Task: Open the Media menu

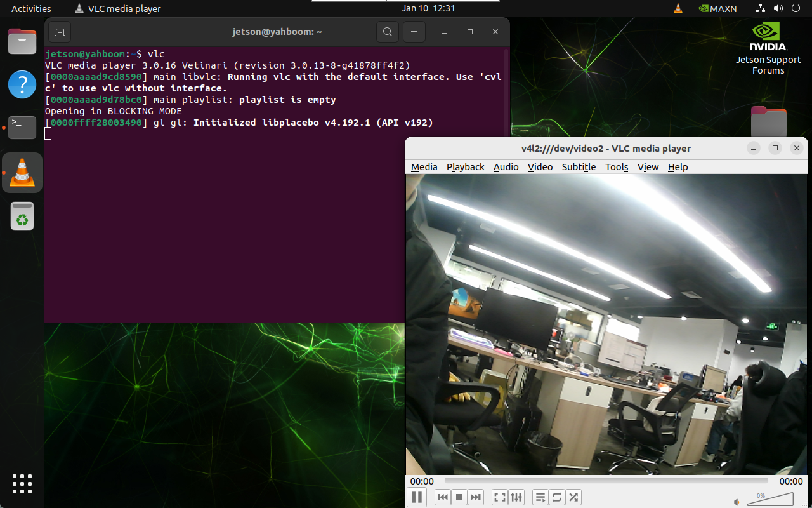Action: point(424,167)
